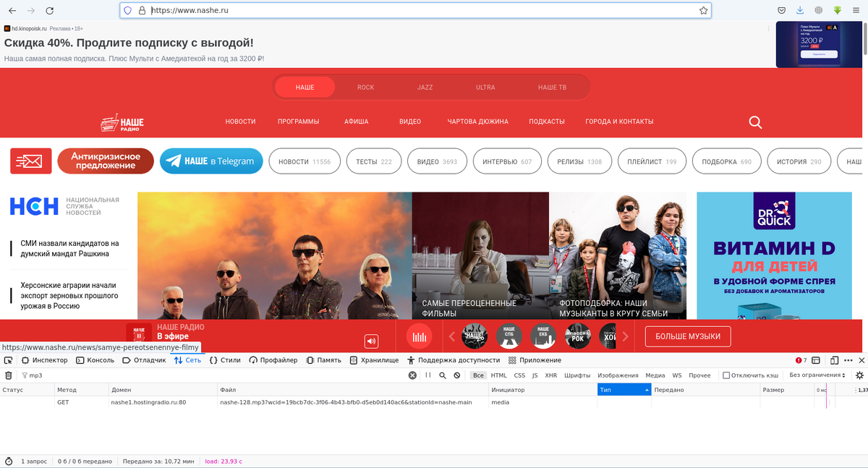Pause network recording in devtools
Image resolution: width=868 pixels, height=468 pixels.
pos(428,375)
